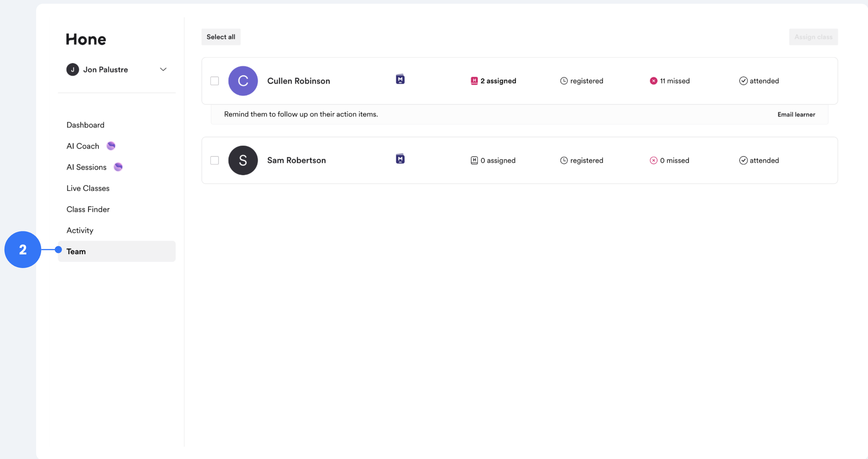
Task: Click Cullen's registered clock icon
Action: (564, 81)
